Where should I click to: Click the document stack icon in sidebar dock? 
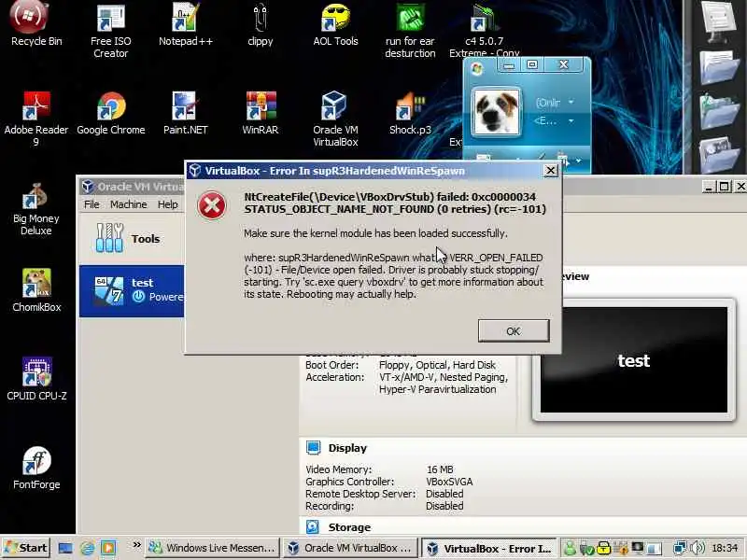pos(719,21)
